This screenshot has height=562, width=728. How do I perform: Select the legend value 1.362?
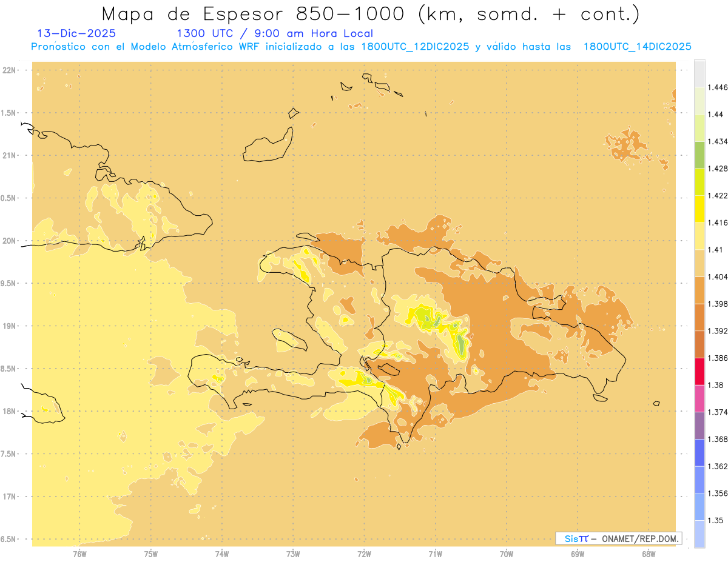point(718,466)
